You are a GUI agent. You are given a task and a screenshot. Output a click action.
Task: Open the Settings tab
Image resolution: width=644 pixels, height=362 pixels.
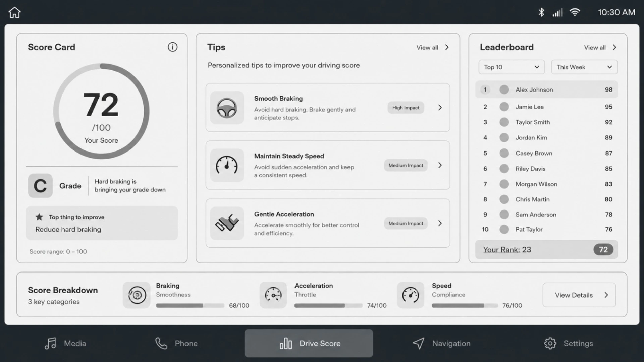click(569, 343)
